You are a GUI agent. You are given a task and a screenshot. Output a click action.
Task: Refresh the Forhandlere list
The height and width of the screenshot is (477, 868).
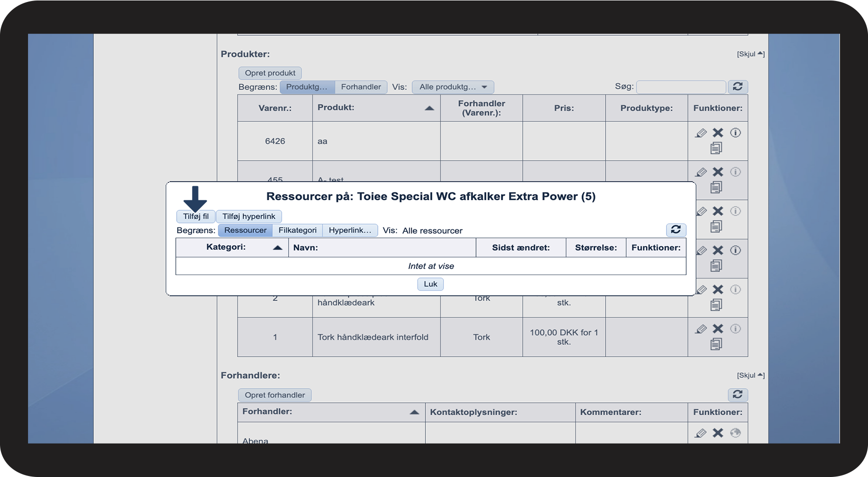point(737,395)
